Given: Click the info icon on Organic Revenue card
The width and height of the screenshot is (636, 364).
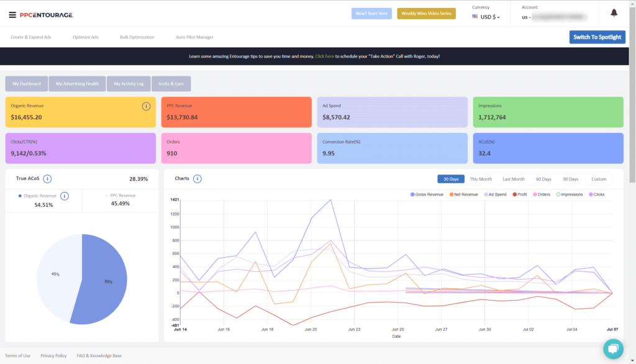Looking at the screenshot, I should [x=146, y=106].
